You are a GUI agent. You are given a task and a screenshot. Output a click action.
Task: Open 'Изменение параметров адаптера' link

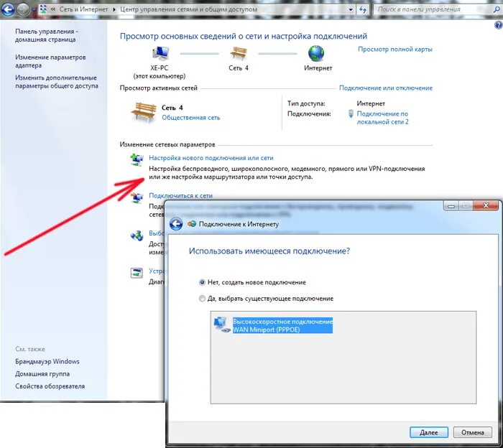point(50,61)
